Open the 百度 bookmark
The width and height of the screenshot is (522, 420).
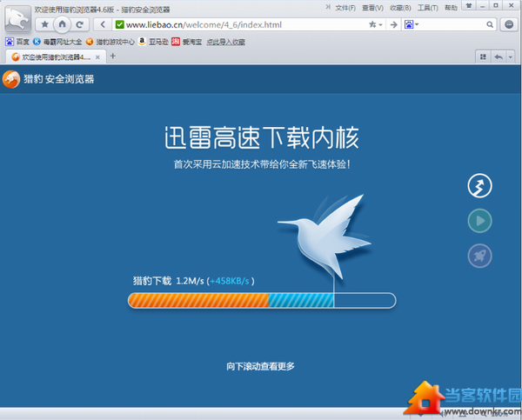[x=17, y=42]
